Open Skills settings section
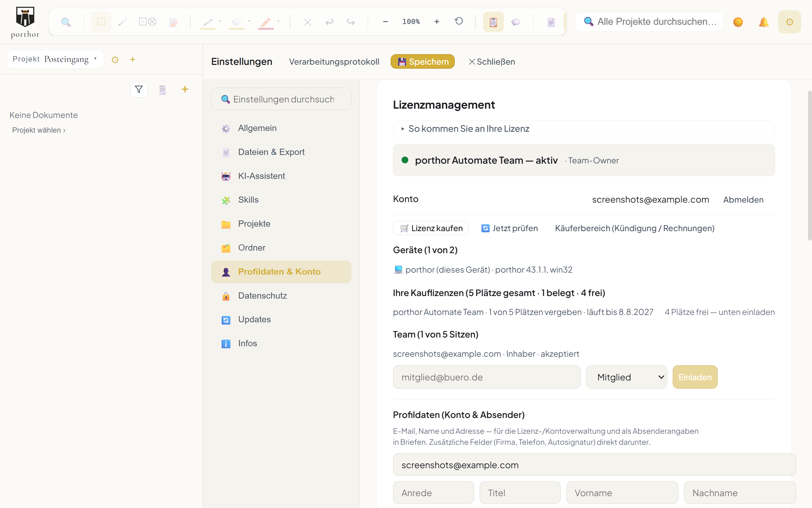 coord(281,200)
